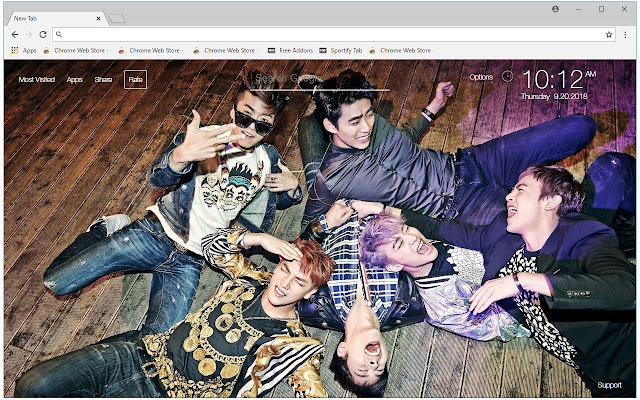
Task: Open the Apps grid in bookmarks bar
Action: click(x=24, y=51)
